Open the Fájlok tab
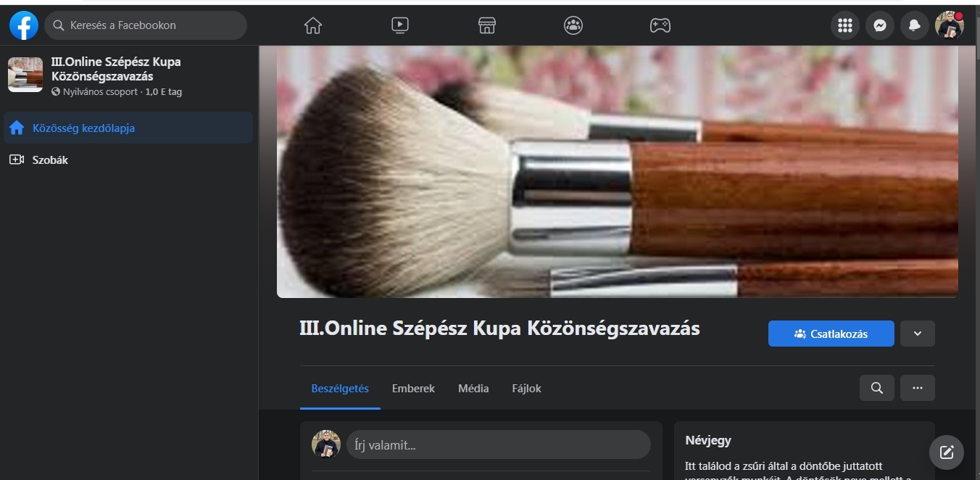This screenshot has width=980, height=480. point(526,389)
